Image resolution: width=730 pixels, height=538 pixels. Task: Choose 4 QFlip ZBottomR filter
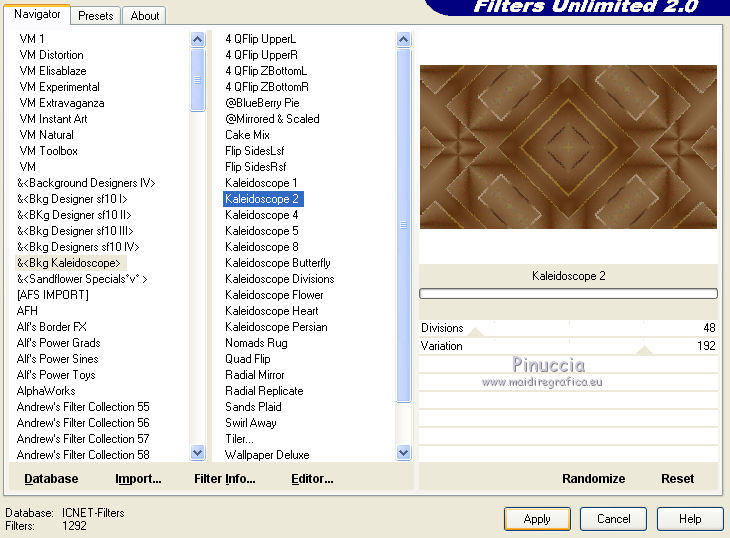tap(267, 87)
